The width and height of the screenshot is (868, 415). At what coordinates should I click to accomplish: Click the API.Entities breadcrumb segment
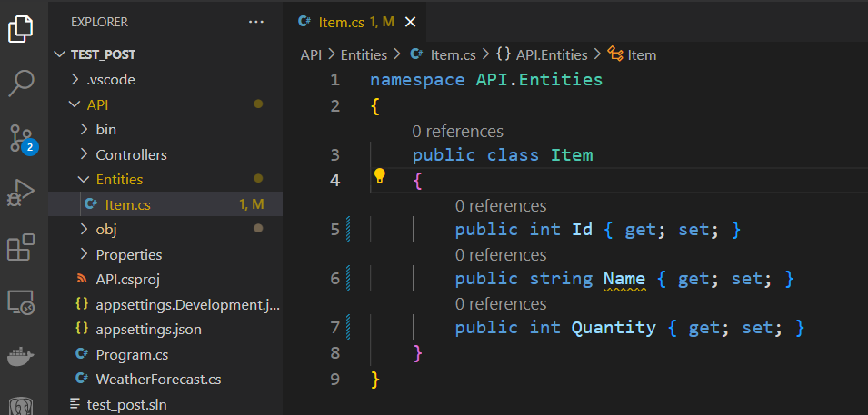pyautogui.click(x=552, y=54)
